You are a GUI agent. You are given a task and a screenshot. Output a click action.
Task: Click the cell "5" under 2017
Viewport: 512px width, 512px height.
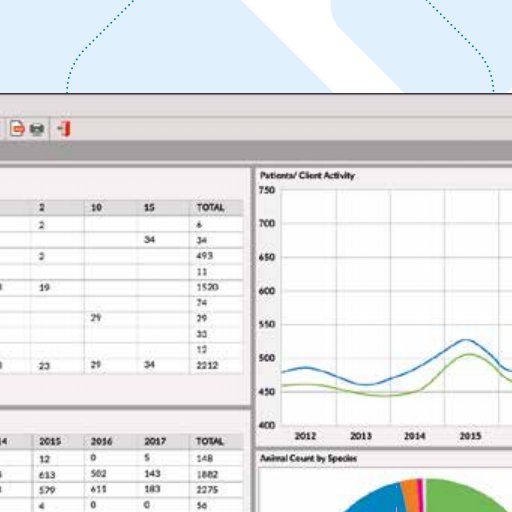point(147,458)
